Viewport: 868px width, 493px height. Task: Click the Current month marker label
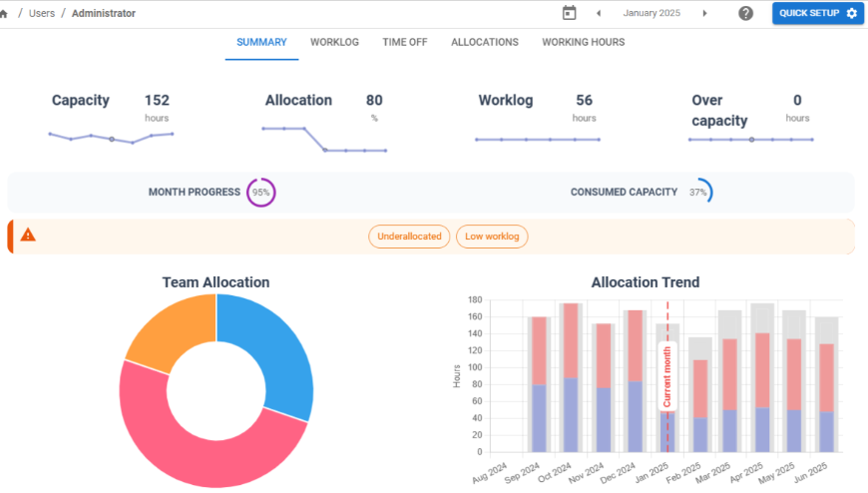coord(667,376)
